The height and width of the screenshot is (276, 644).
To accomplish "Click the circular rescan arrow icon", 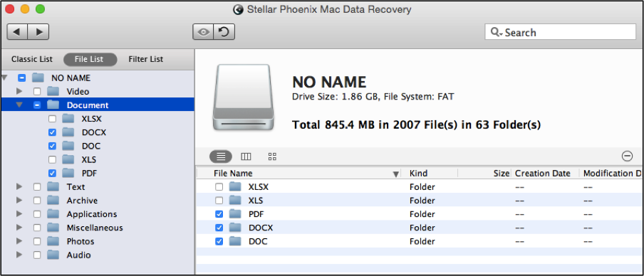I will (224, 32).
